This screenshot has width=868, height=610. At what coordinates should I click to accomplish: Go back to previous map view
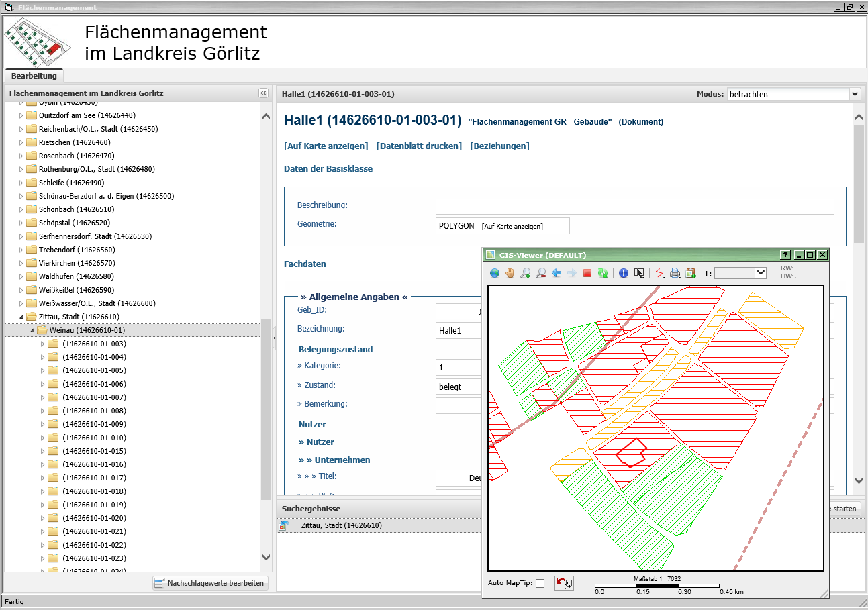tap(557, 273)
